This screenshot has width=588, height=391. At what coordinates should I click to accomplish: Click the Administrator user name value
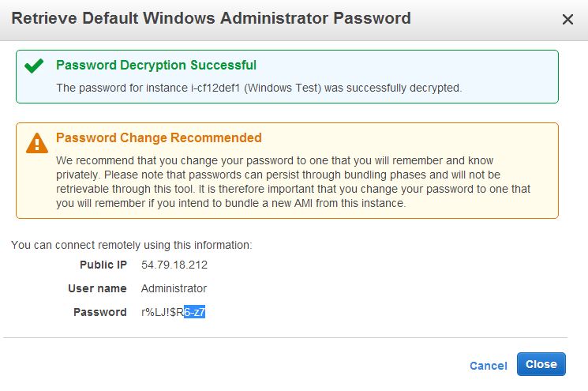click(174, 288)
